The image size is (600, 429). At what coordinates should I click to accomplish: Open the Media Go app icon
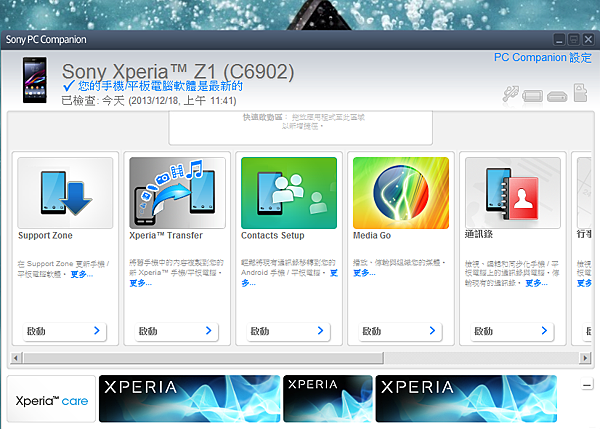pos(401,193)
